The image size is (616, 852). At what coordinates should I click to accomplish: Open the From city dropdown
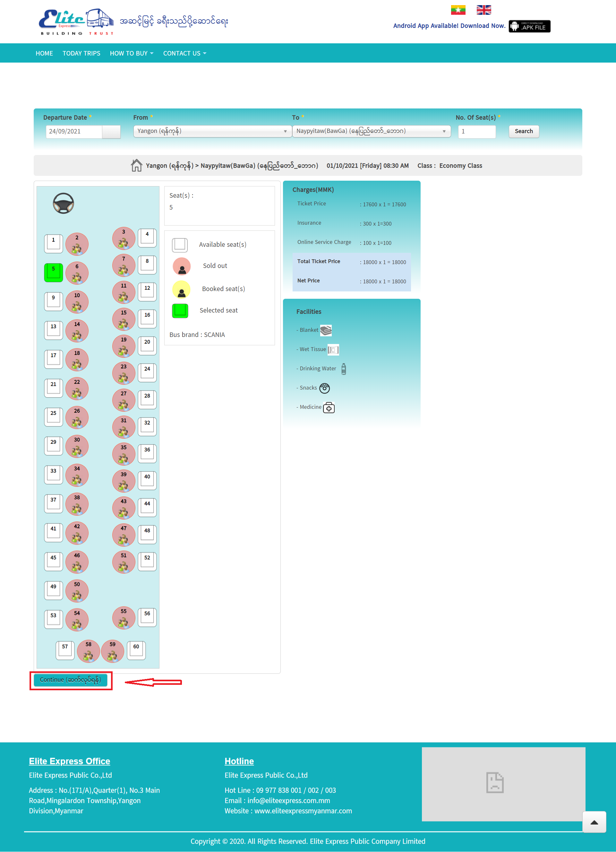(x=212, y=131)
